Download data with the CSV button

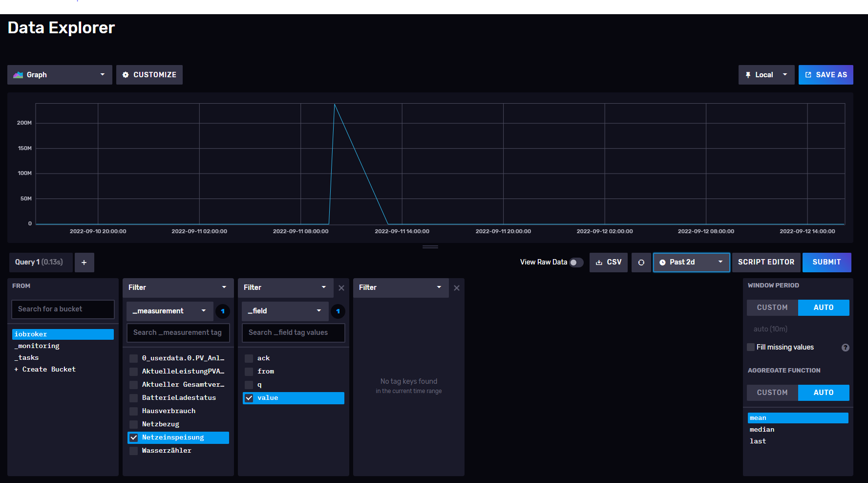[x=609, y=263]
